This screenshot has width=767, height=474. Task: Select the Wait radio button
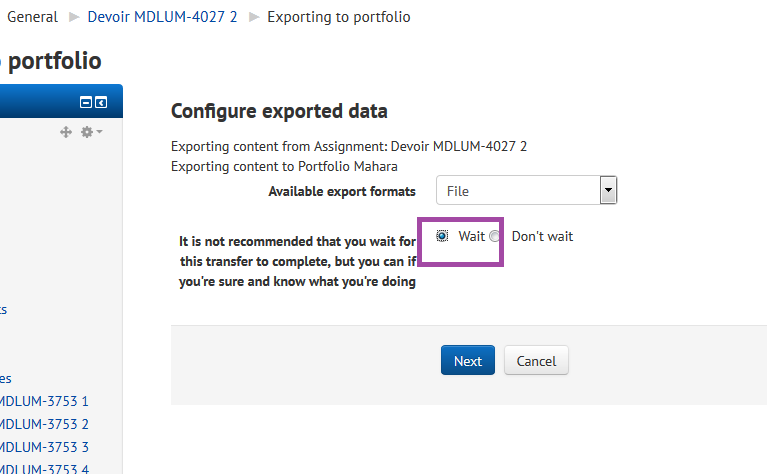point(442,236)
